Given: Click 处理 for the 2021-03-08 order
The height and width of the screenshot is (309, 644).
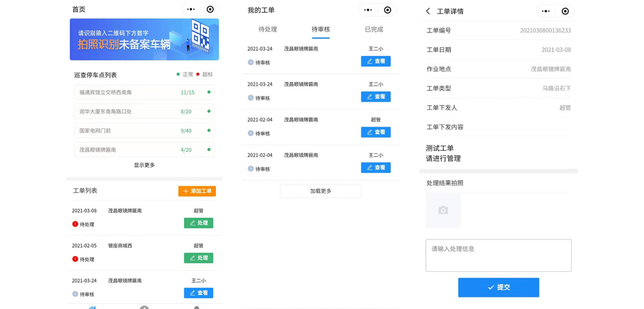Looking at the screenshot, I should click(198, 223).
